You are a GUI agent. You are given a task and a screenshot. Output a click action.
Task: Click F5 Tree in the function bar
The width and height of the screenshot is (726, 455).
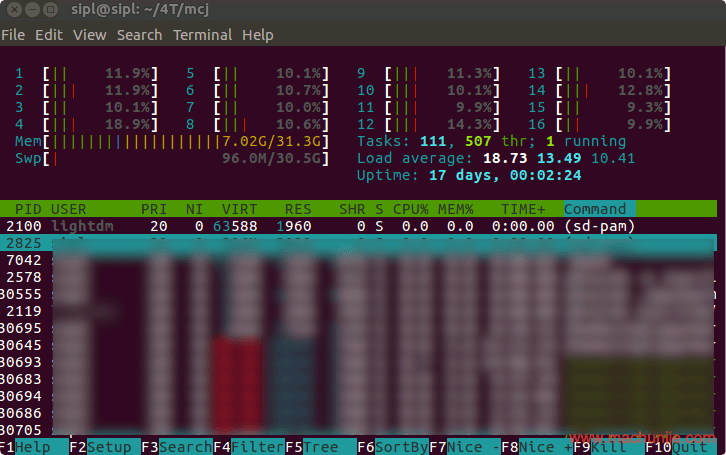click(x=320, y=447)
